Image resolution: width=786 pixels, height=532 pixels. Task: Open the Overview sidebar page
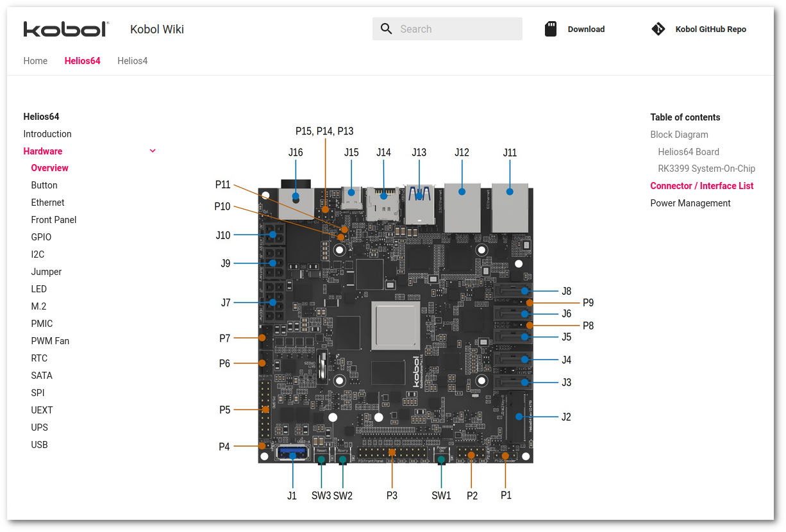[50, 168]
